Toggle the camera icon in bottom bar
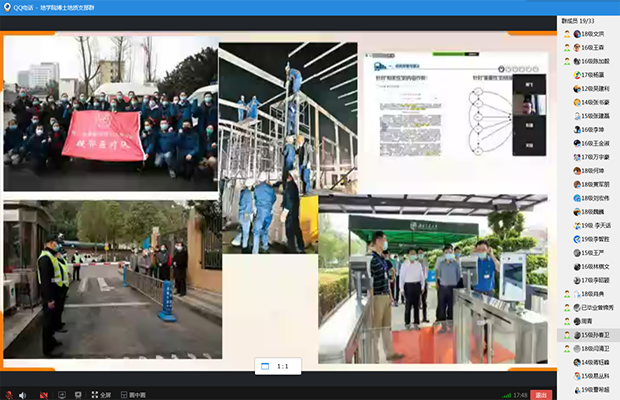This screenshot has height=400, width=620. 43,394
